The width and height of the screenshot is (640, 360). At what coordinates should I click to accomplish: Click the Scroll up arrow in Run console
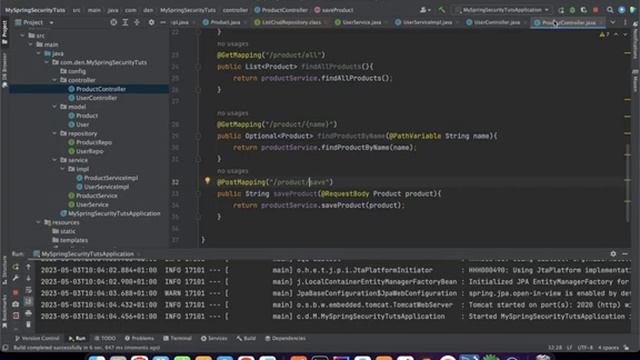click(28, 267)
